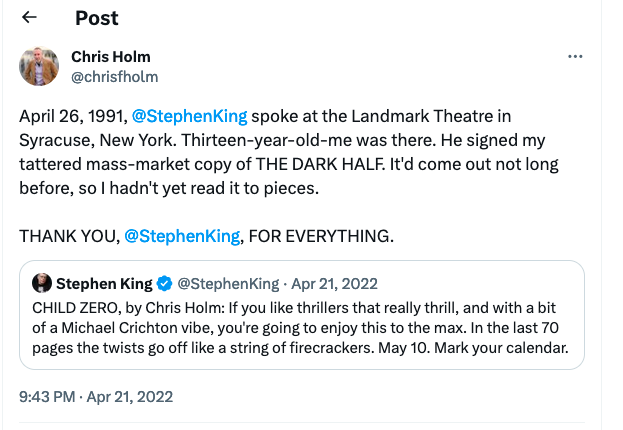
Task: Open the three-dot more options menu
Action: [x=575, y=57]
